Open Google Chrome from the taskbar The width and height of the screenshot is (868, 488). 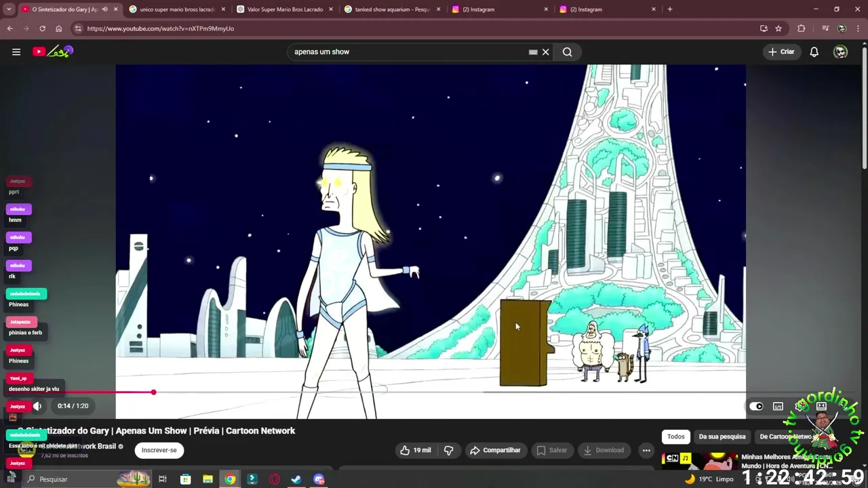tap(230, 479)
